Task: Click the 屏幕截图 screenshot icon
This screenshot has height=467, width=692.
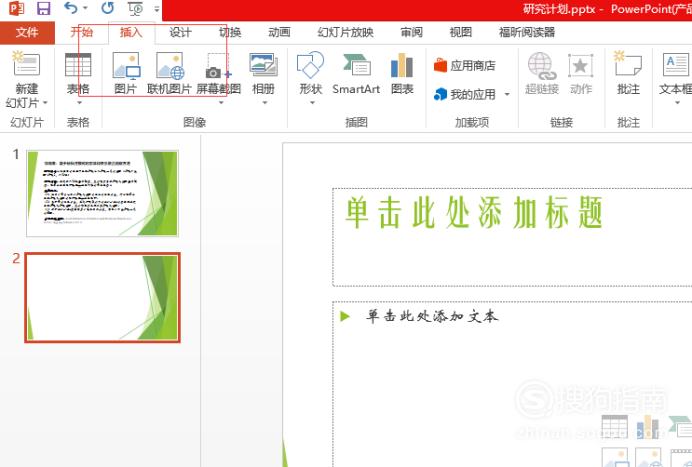Action: (x=218, y=66)
